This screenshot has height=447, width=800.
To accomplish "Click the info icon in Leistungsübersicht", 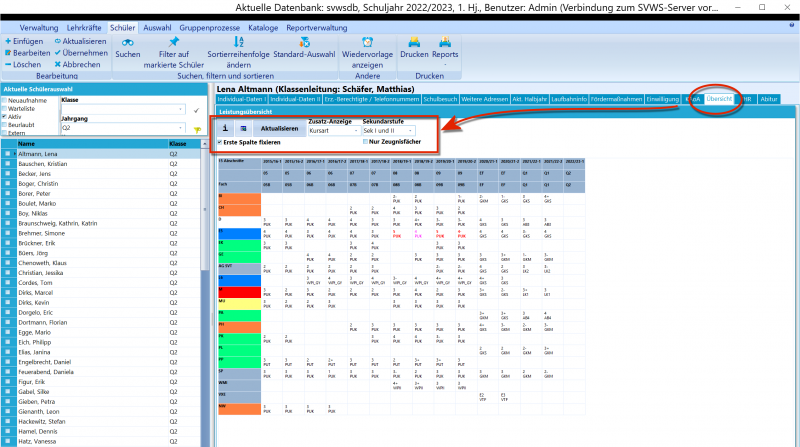I will (x=225, y=128).
